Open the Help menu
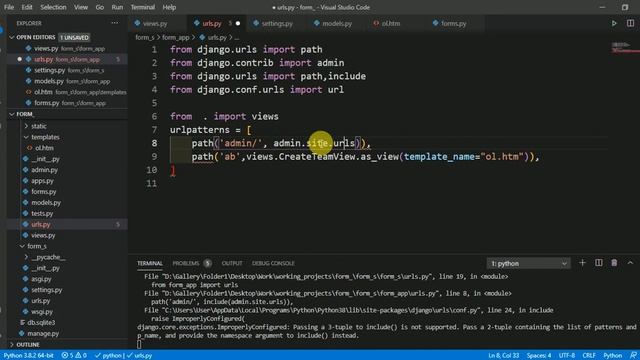Screen dimensions: 640x360 (169, 7)
